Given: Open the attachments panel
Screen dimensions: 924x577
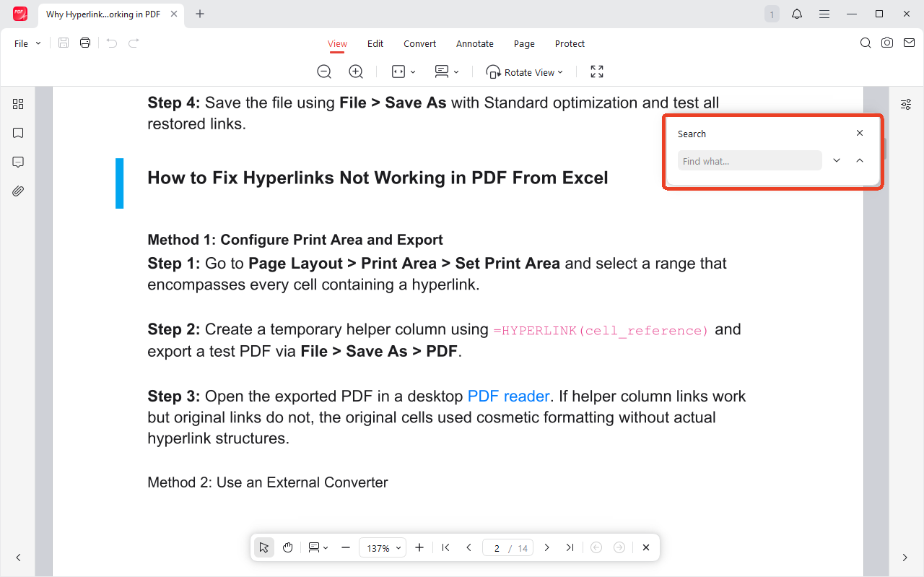Looking at the screenshot, I should coord(18,191).
